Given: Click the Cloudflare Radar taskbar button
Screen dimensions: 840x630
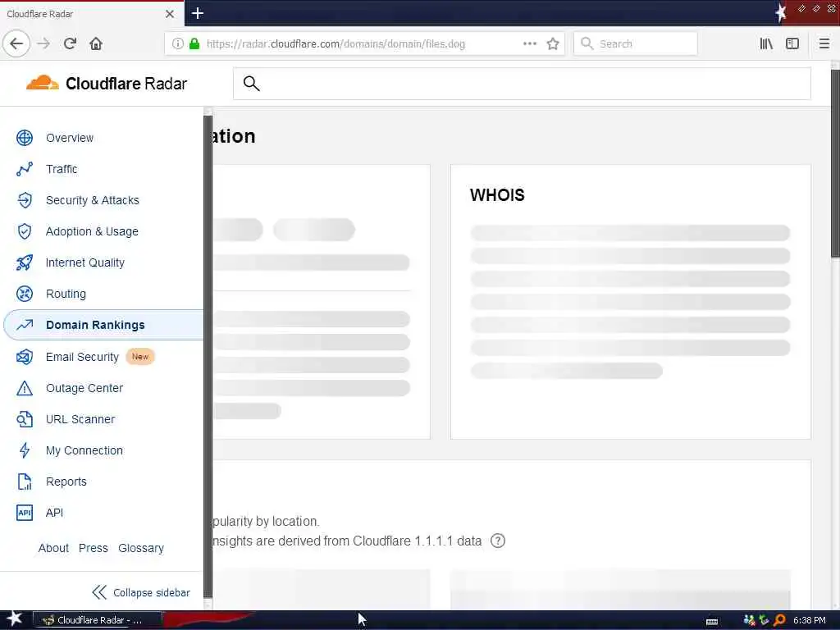Looking at the screenshot, I should (98, 620).
